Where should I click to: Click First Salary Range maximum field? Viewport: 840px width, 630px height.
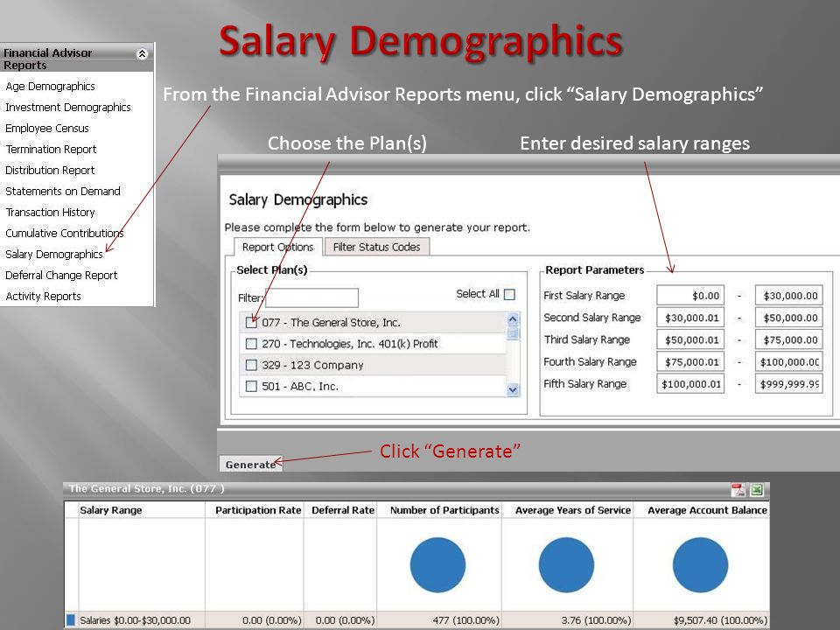click(788, 295)
